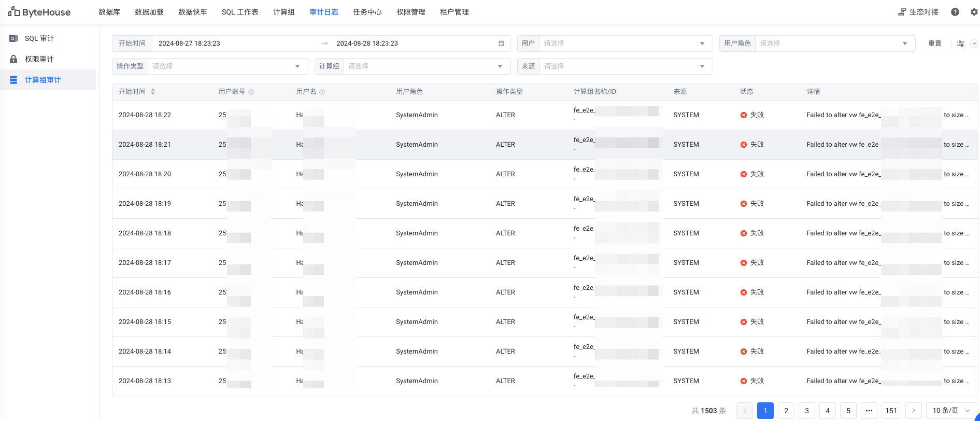Open the 10 条/页 page size dropdown

[952, 411]
